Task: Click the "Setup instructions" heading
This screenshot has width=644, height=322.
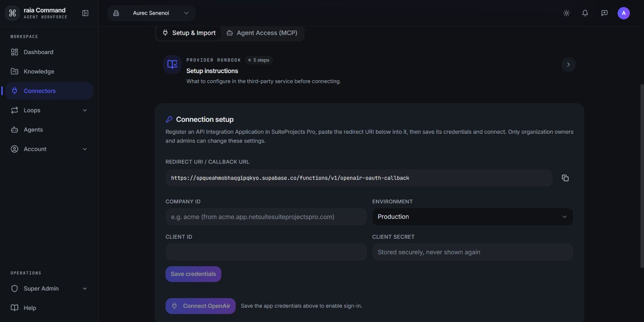Action: (212, 71)
